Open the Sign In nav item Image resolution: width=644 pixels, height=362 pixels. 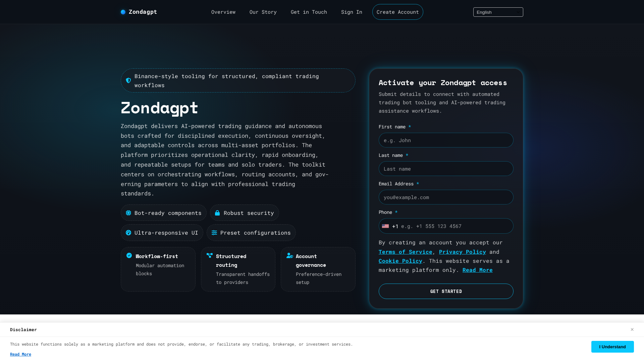pyautogui.click(x=352, y=12)
